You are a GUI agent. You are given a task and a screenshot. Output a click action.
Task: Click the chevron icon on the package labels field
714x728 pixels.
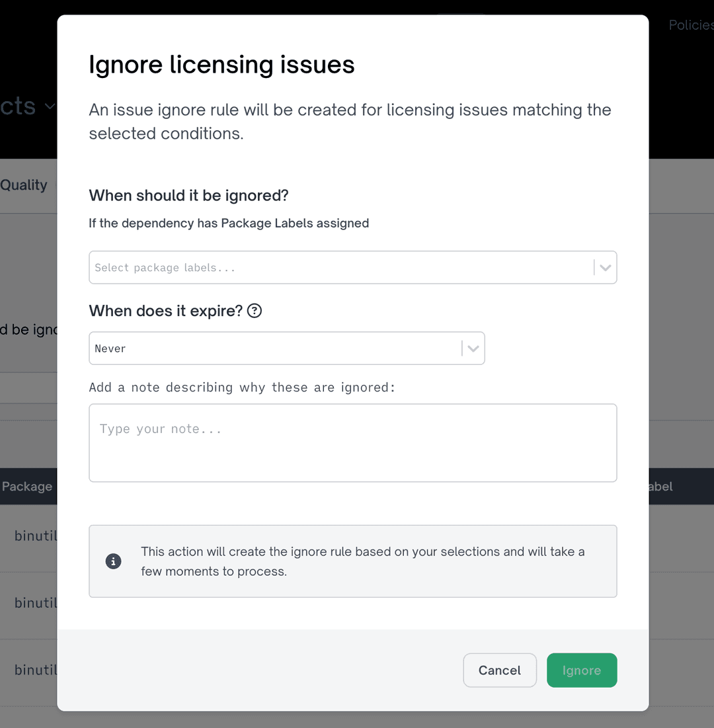click(x=604, y=267)
